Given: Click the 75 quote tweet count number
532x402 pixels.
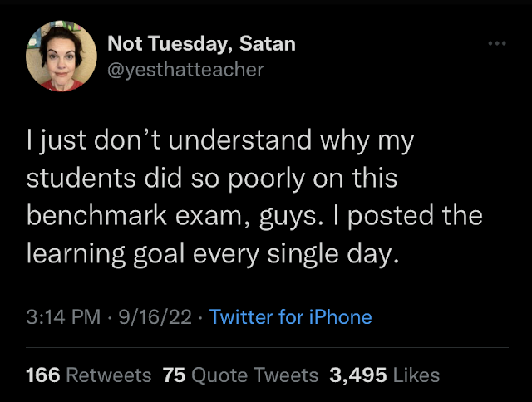Looking at the screenshot, I should (174, 375).
